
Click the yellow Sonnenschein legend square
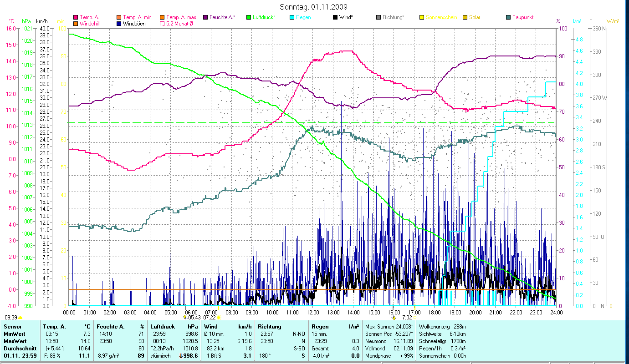pyautogui.click(x=421, y=17)
